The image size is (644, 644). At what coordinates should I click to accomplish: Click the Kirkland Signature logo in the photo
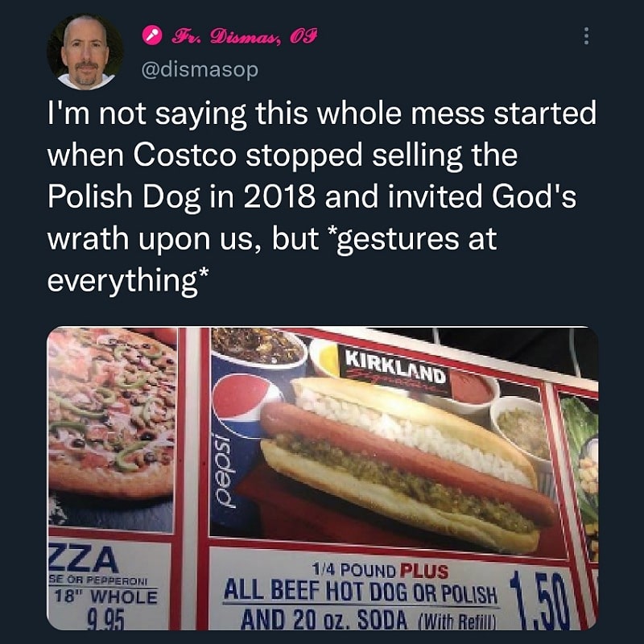pos(395,373)
